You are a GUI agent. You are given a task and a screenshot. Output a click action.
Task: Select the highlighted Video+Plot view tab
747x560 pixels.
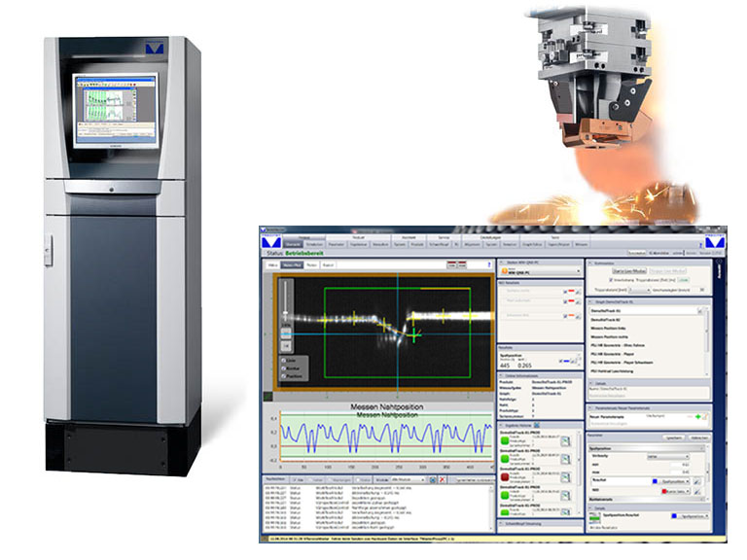[x=292, y=264]
